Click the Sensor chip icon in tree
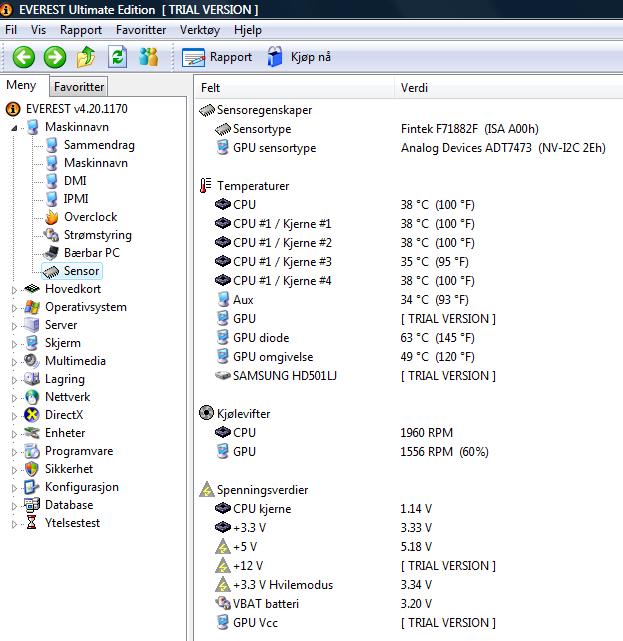The height and width of the screenshot is (641, 623). pos(52,271)
